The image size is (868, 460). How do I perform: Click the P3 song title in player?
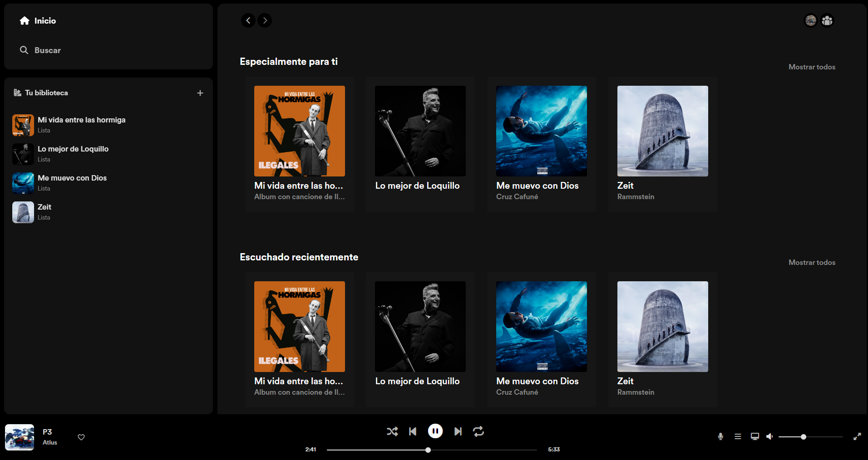47,432
